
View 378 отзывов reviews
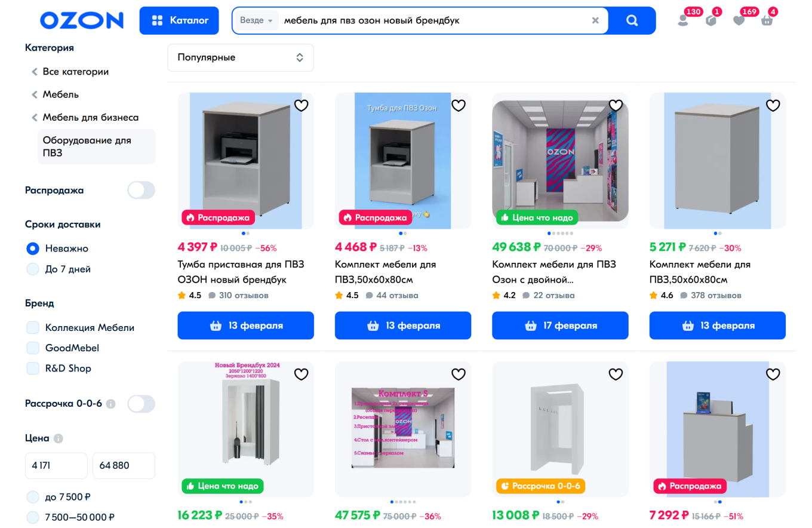(710, 295)
